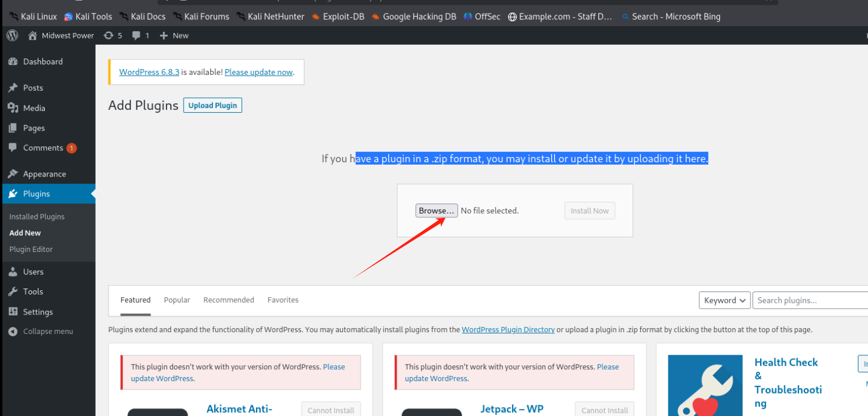Viewport: 868px width, 416px height.
Task: Switch to the Featured tab
Action: tap(136, 300)
